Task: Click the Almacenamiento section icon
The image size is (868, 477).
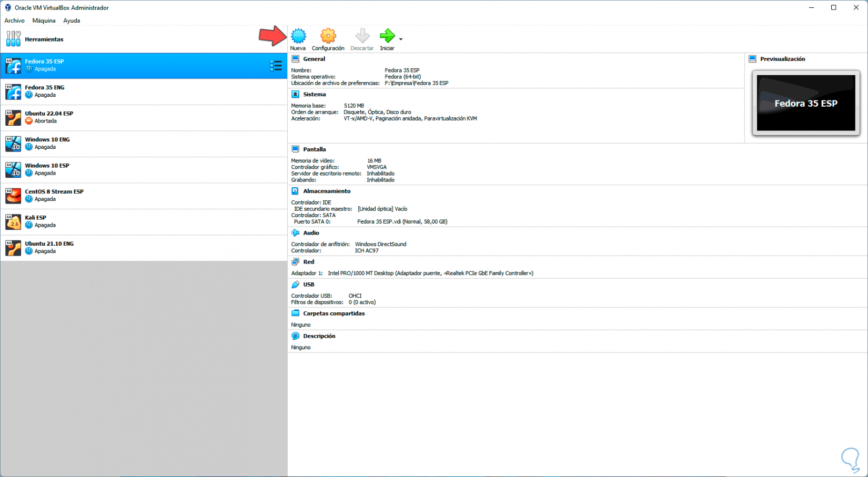Action: tap(296, 191)
